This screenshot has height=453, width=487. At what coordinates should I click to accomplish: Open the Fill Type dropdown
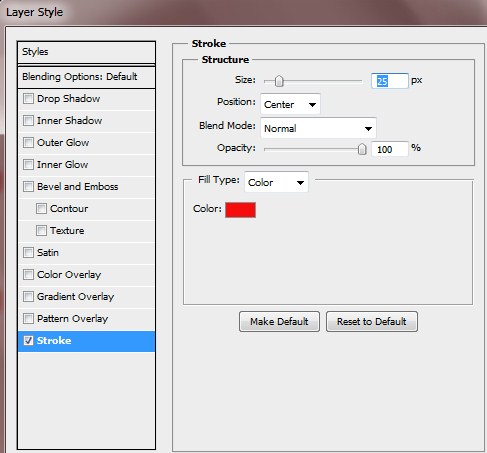(276, 182)
